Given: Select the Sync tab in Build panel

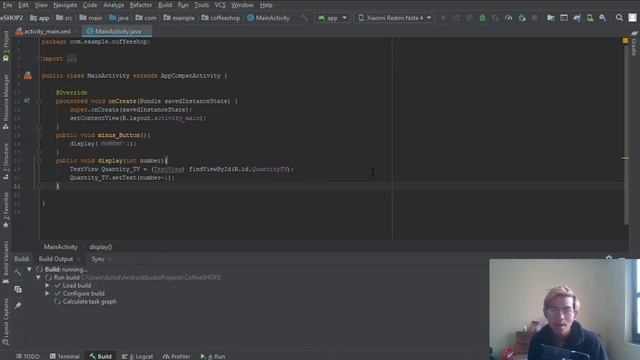Looking at the screenshot, I should [x=98, y=259].
